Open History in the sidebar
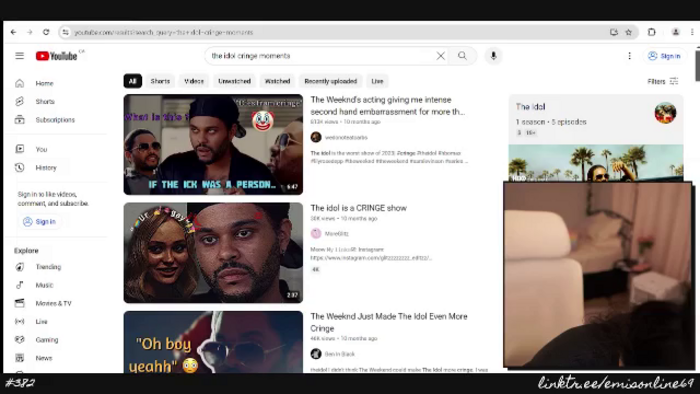The image size is (700, 394). [46, 168]
